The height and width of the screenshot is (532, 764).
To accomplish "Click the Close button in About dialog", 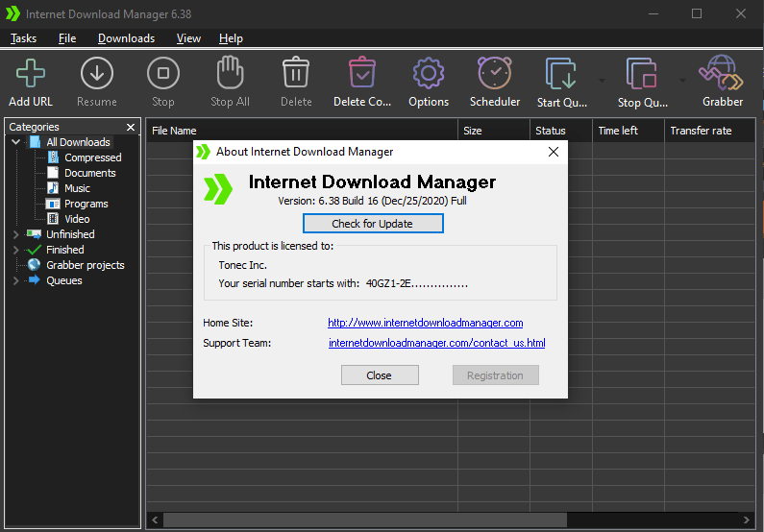I will 380,375.
